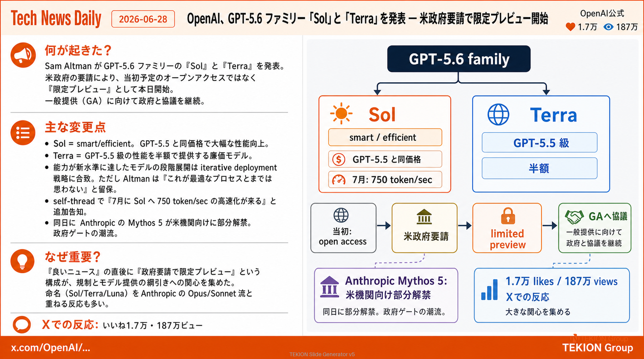Click the limited preview flow step label
The width and height of the screenshot is (644, 359).
coord(508,239)
